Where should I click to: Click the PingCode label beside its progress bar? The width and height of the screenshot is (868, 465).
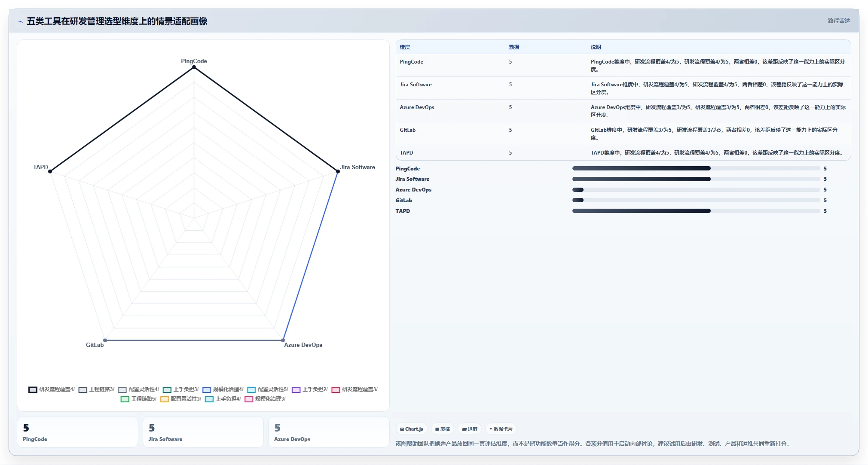[407, 169]
